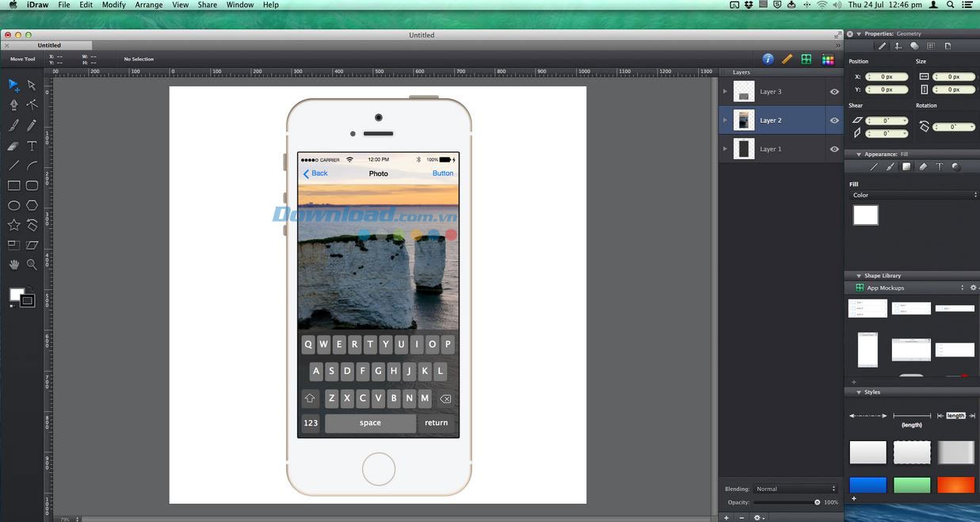Select the Star shape tool
The width and height of the screenshot is (980, 522).
pos(13,225)
